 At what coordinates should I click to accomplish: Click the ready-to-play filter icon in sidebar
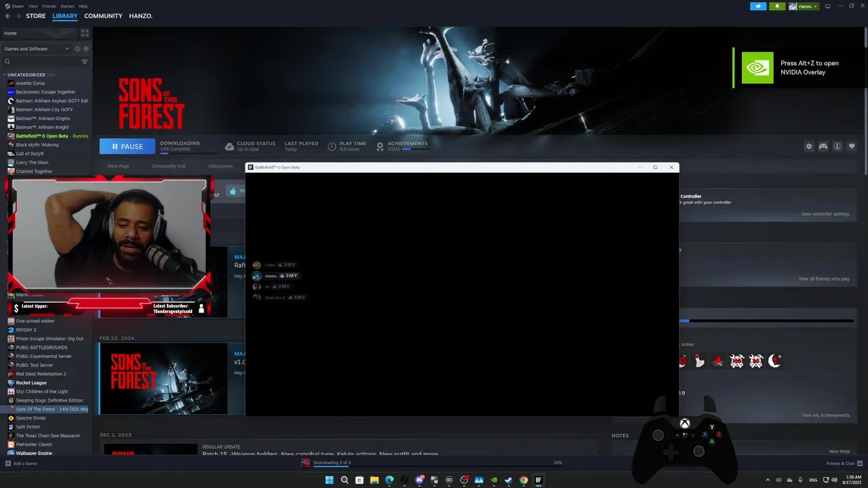coord(86,49)
